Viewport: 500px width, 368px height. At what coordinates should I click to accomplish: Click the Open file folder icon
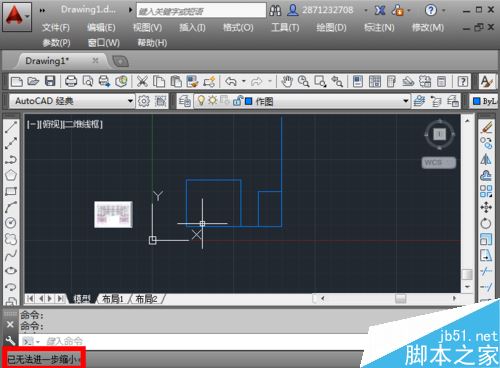pos(33,81)
